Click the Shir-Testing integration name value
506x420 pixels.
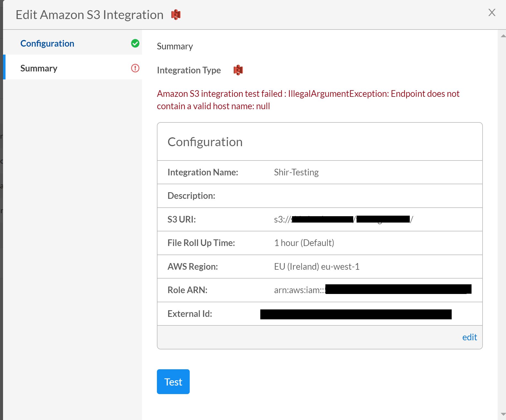296,172
